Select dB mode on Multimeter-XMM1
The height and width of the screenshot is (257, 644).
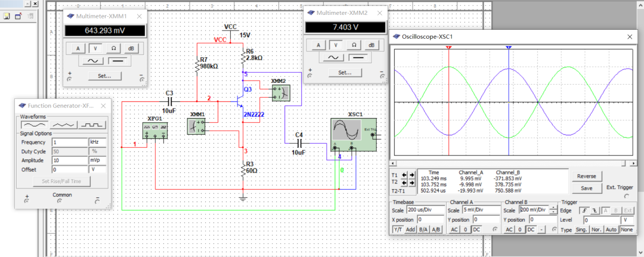point(131,48)
